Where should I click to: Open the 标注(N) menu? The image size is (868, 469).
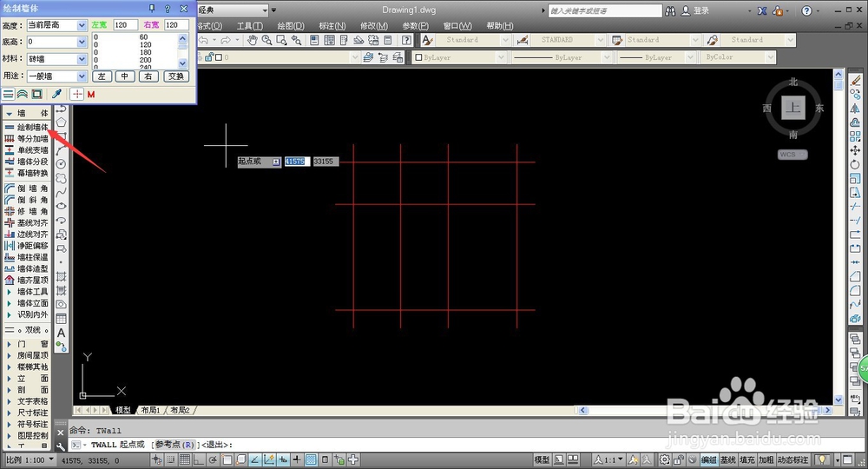[332, 26]
